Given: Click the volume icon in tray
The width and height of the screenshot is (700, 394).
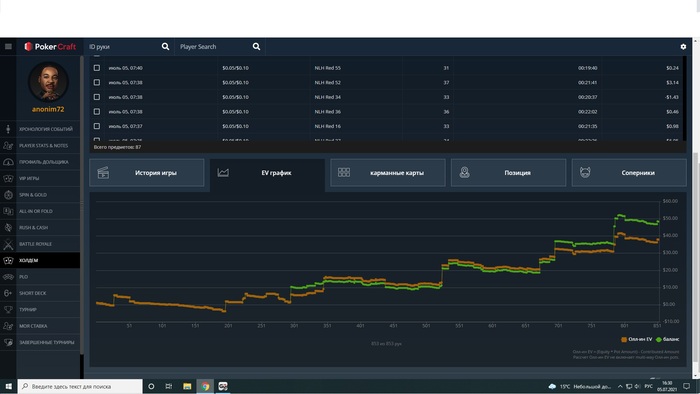Looking at the screenshot, I should point(638,386).
